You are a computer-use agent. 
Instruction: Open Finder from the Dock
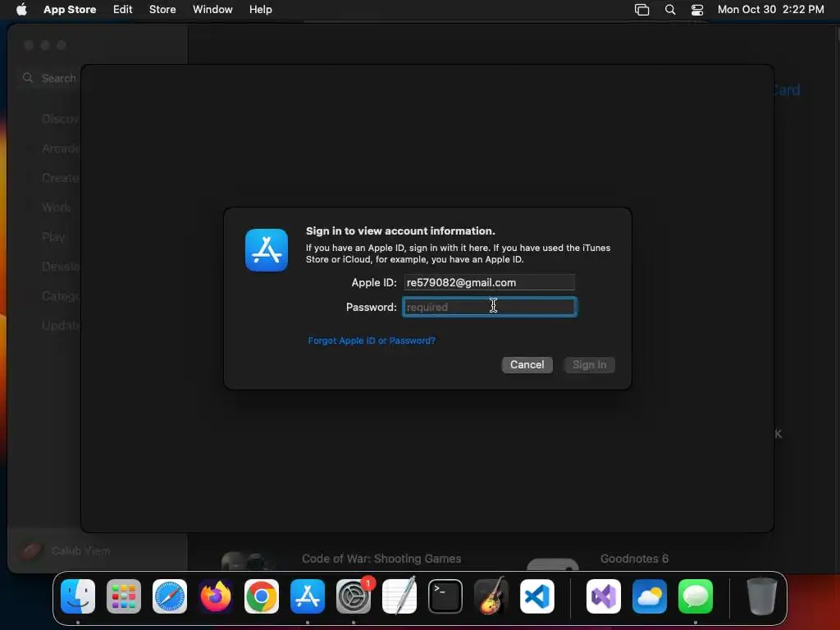pyautogui.click(x=78, y=596)
